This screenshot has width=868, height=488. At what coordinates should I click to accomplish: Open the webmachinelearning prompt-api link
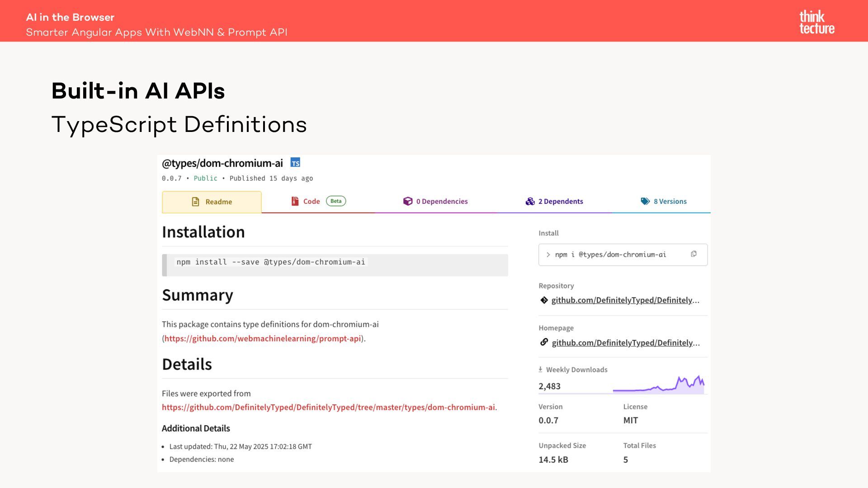262,338
